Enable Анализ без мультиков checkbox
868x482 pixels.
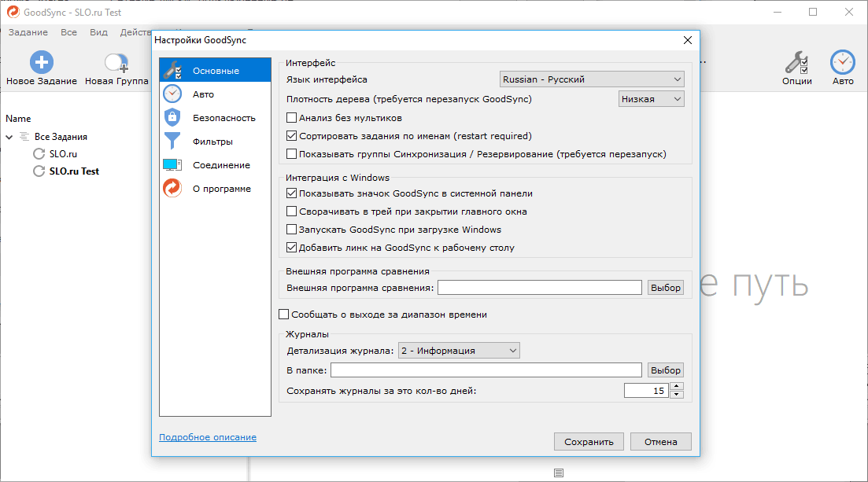tap(291, 118)
